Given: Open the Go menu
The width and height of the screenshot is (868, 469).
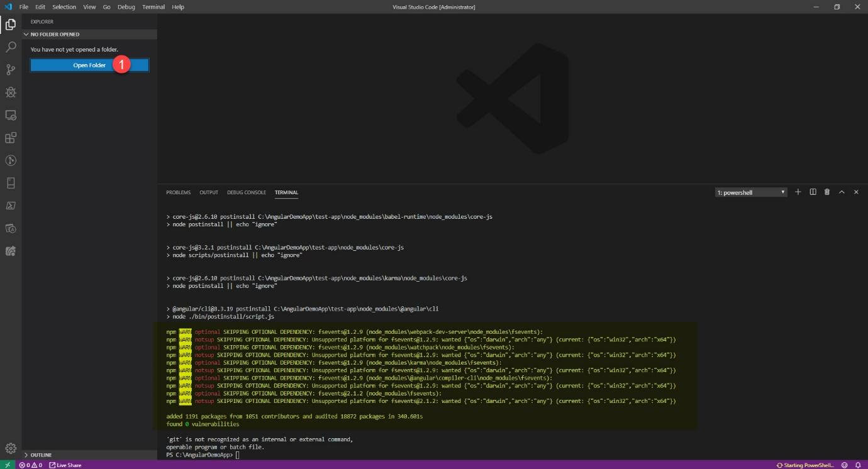Looking at the screenshot, I should coord(106,7).
